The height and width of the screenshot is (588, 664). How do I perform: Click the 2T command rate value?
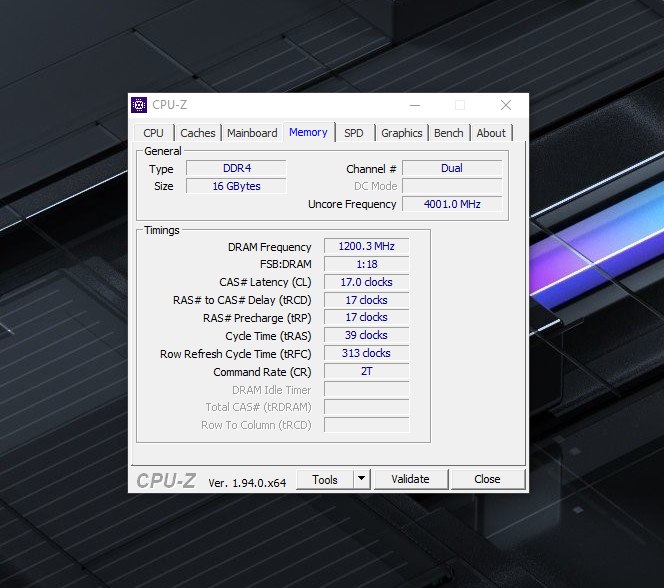tap(367, 371)
